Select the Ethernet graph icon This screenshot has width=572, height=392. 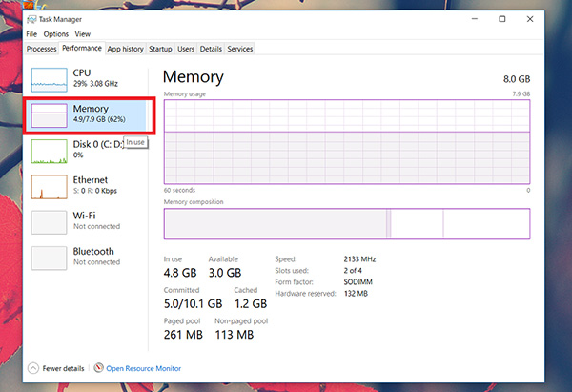(50, 186)
